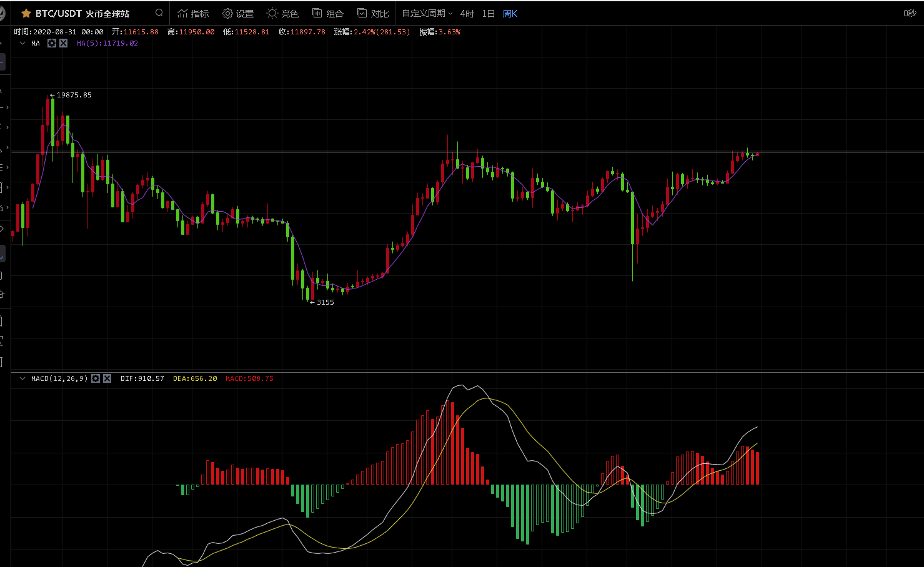Open MA indicator gear settings
The height and width of the screenshot is (567, 924).
click(52, 43)
